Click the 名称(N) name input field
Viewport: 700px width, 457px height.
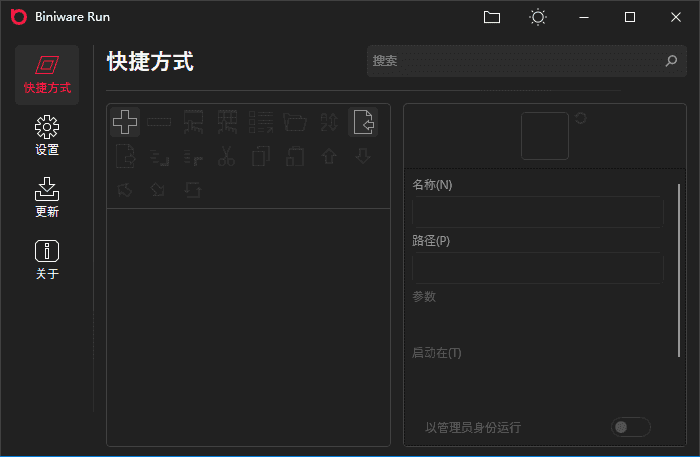[538, 212]
